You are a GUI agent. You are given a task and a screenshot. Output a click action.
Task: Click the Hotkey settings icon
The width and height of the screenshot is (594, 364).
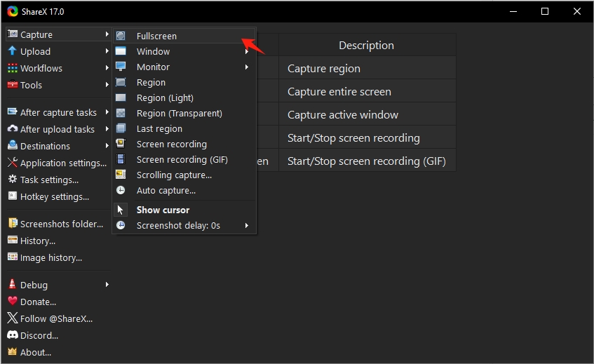13,196
